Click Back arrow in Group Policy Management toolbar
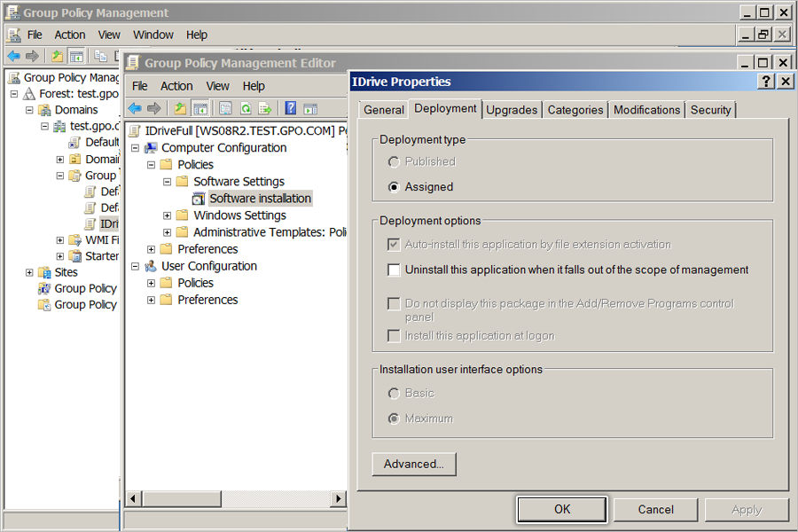This screenshot has height=532, width=798. pyautogui.click(x=13, y=56)
